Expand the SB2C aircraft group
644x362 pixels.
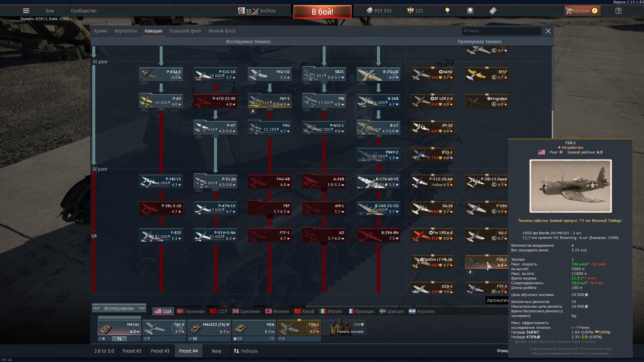pyautogui.click(x=324, y=82)
